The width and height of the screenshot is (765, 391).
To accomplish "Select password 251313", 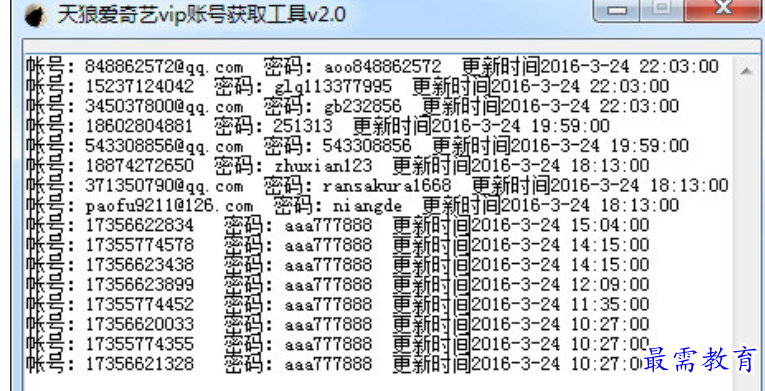I will point(303,126).
